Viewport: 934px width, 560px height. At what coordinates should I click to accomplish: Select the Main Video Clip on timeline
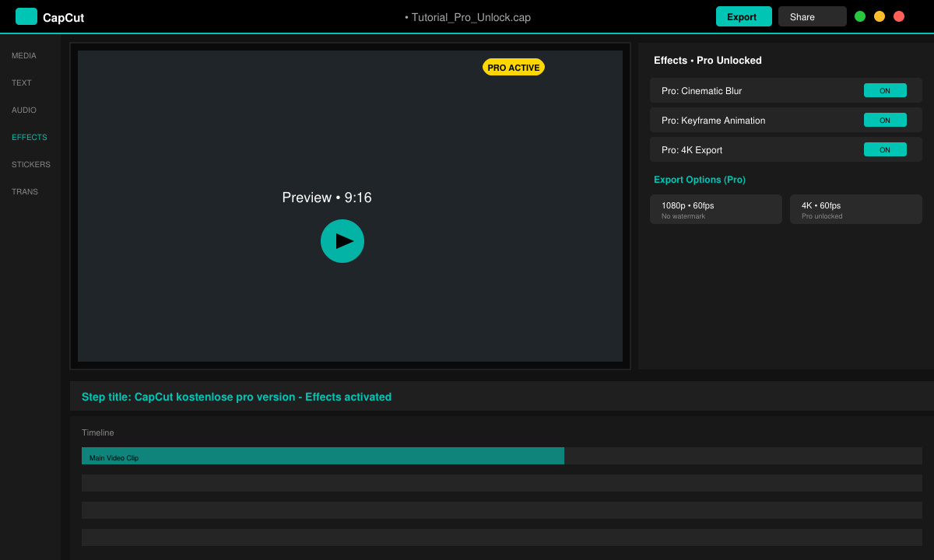323,456
